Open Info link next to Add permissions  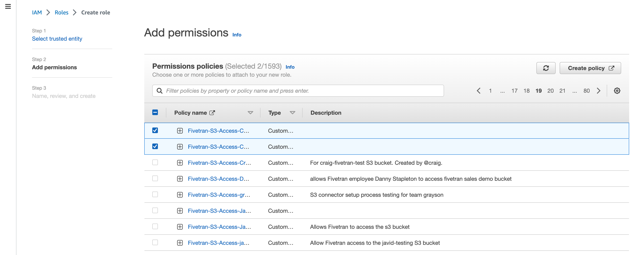click(x=237, y=35)
